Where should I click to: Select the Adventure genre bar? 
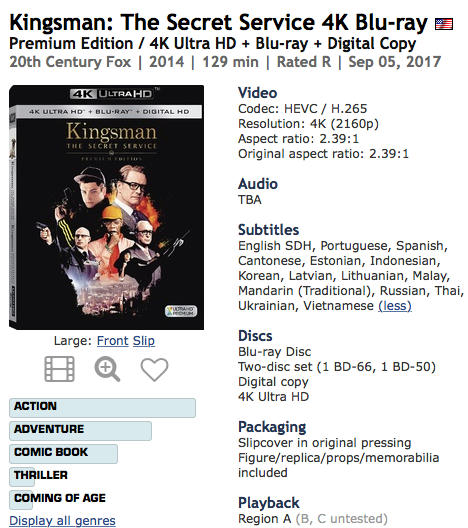pos(80,431)
